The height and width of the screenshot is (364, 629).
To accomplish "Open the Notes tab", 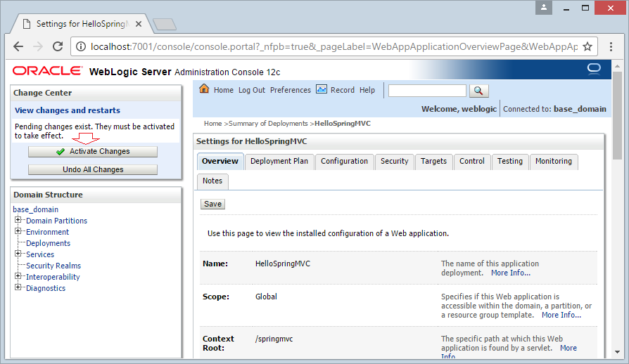I will click(x=212, y=181).
